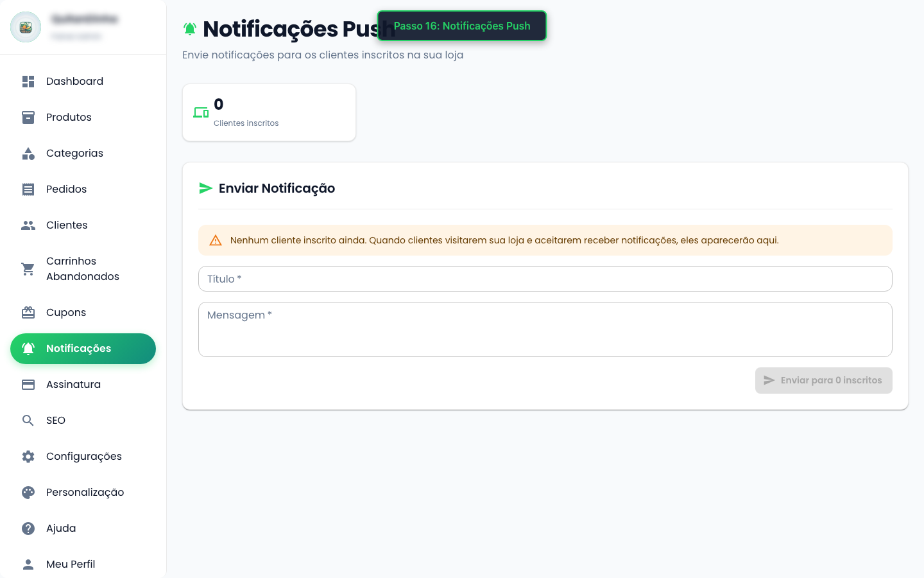Open the Produtos section via its icon
The width and height of the screenshot is (924, 578).
click(28, 118)
